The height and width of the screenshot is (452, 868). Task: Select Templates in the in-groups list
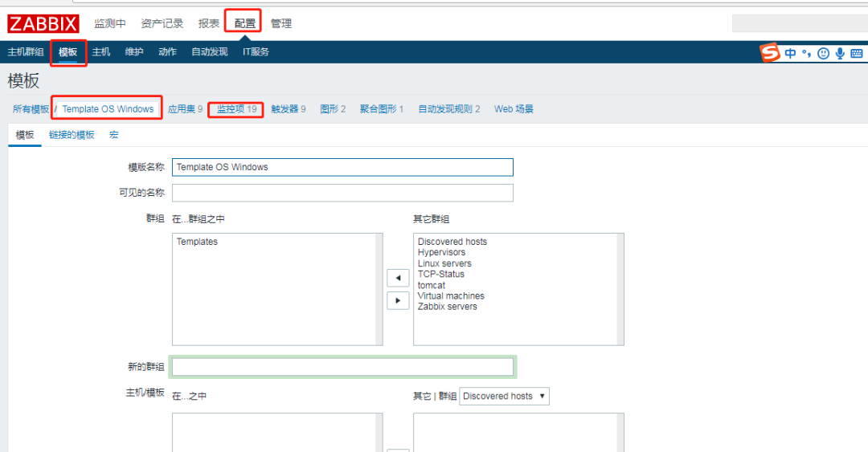click(197, 242)
